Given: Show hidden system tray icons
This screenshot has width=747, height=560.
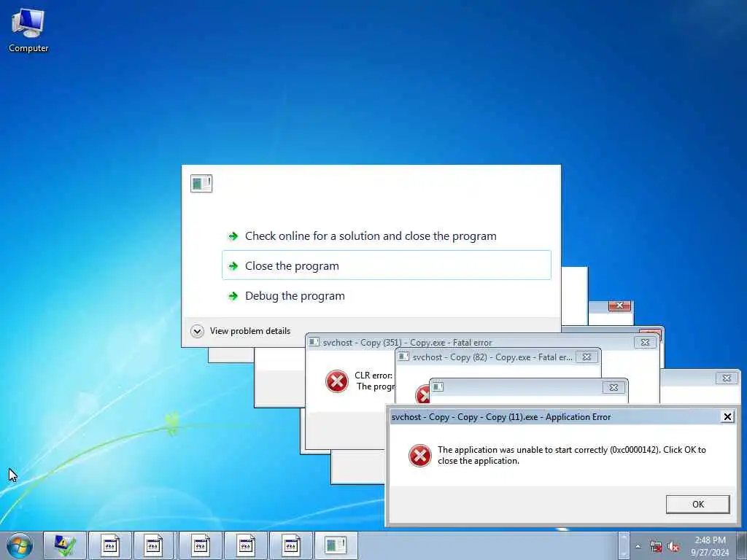Looking at the screenshot, I should (x=638, y=547).
